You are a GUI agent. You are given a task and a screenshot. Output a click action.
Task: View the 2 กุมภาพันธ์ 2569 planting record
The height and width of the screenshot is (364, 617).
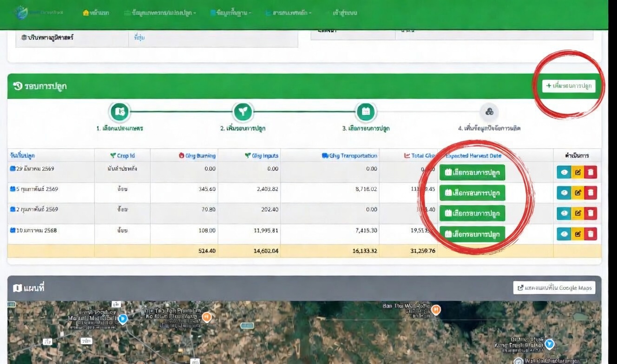(564, 213)
